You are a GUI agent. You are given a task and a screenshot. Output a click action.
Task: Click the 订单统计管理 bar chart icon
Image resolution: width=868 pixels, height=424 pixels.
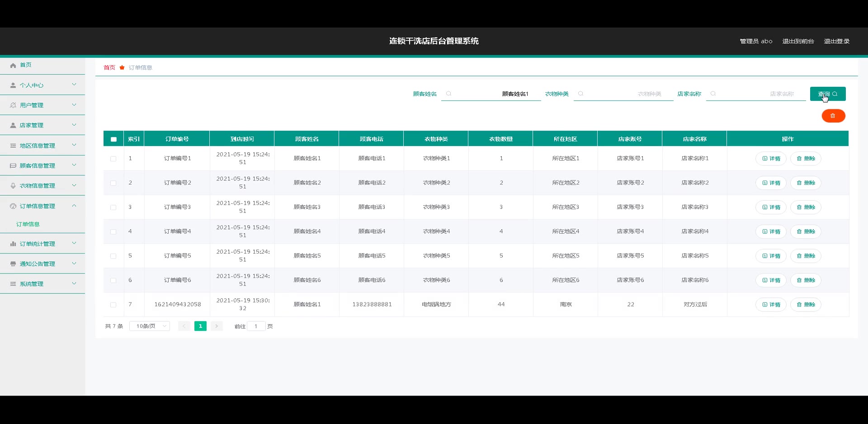(13, 244)
